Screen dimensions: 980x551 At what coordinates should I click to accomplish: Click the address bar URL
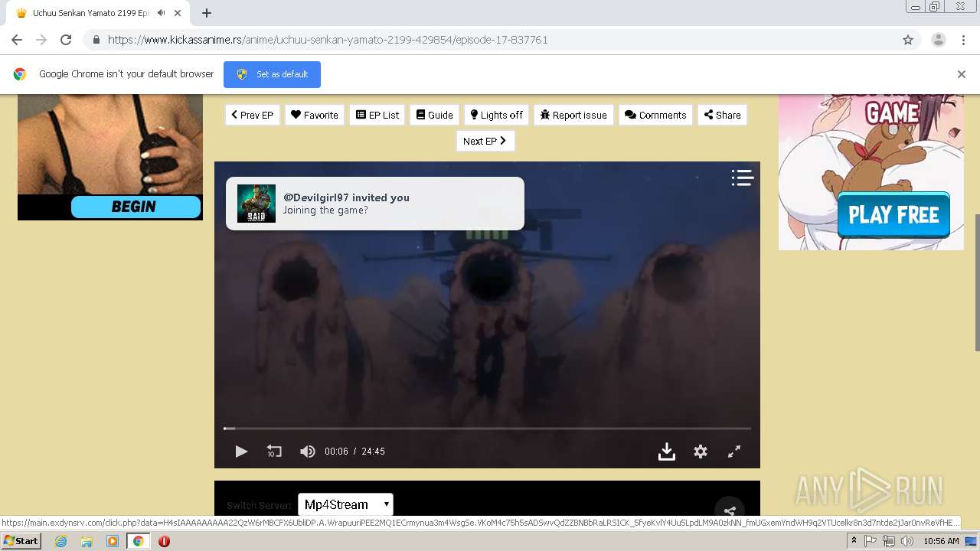[x=328, y=40]
